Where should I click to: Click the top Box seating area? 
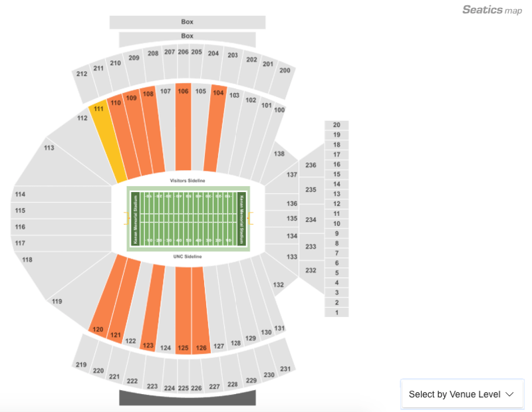[188, 22]
